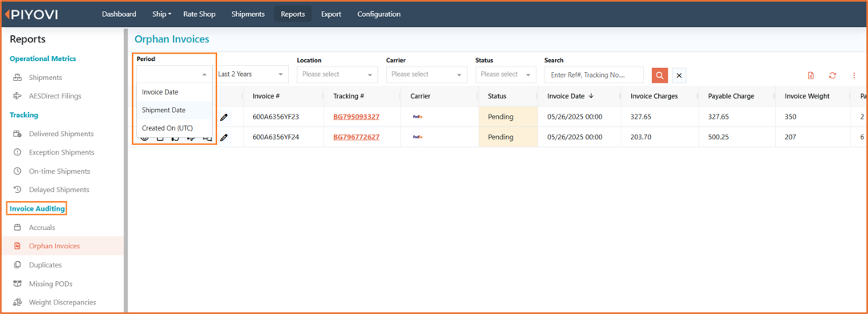Screen dimensions: 868x314
Task: Click the Invoice Weight column header
Action: (806, 96)
